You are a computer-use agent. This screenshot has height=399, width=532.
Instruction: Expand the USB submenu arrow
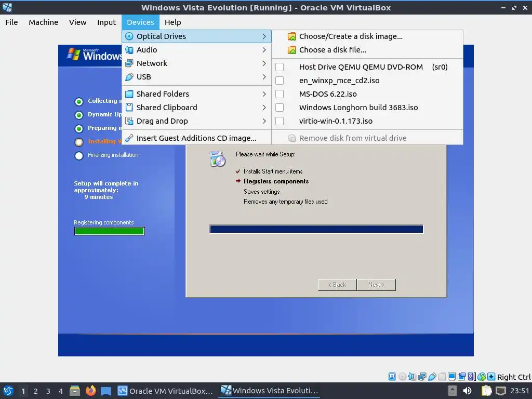pyautogui.click(x=264, y=77)
